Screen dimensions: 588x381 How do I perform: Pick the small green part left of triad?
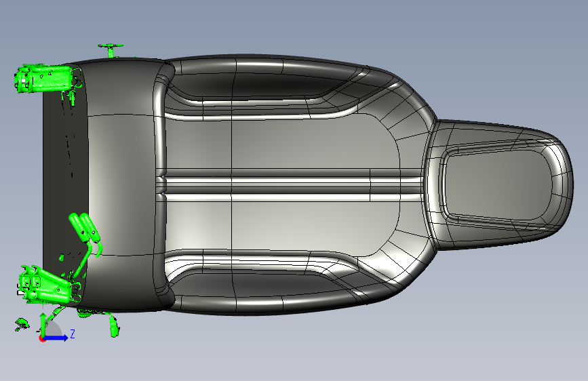pos(22,324)
